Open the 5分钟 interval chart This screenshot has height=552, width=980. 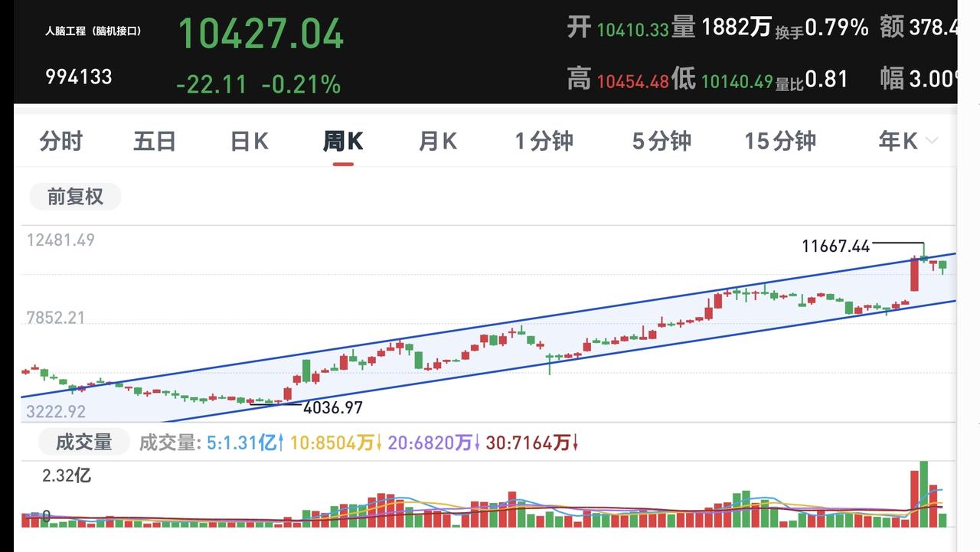click(x=661, y=141)
